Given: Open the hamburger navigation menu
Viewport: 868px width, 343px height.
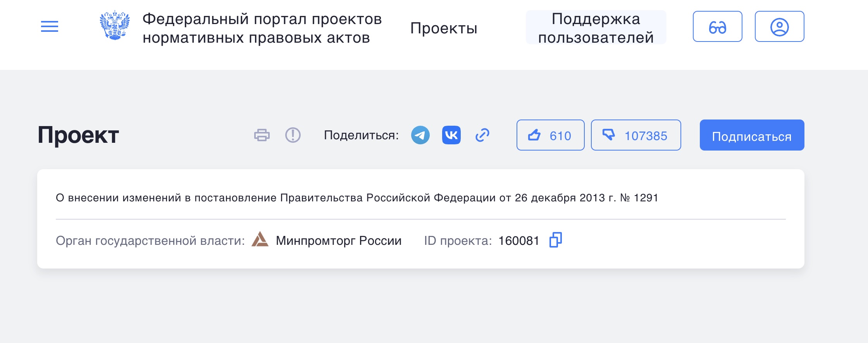Looking at the screenshot, I should click(50, 26).
